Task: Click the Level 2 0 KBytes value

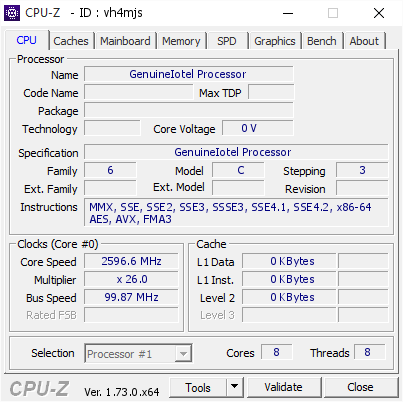Action: pos(289,297)
